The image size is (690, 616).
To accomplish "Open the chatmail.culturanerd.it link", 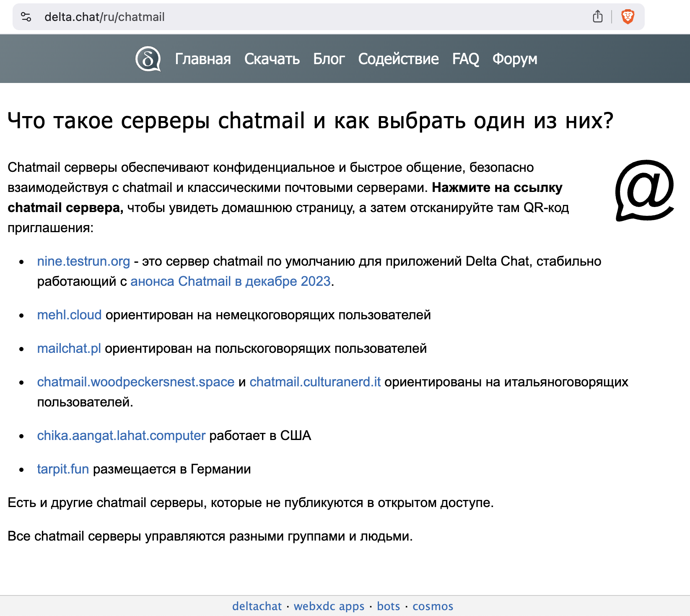I will coord(315,382).
